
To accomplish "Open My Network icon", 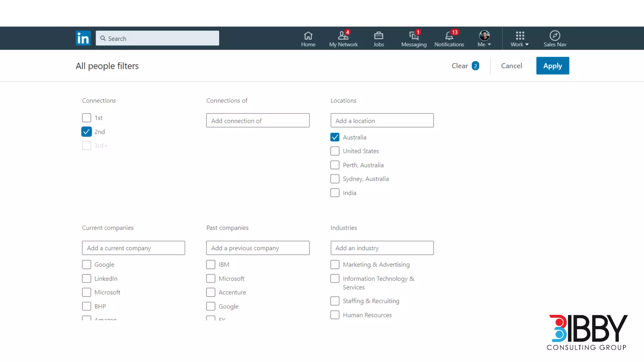I will [x=343, y=36].
